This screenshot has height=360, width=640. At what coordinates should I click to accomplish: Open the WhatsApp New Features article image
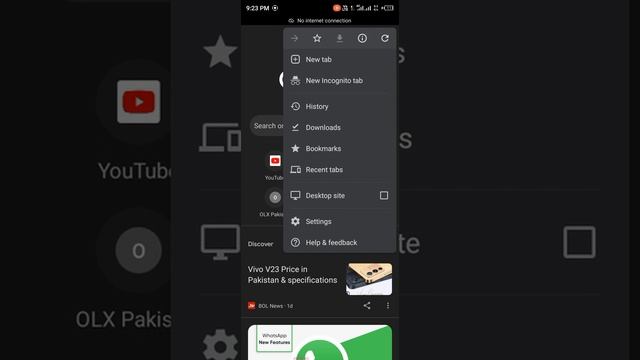click(x=320, y=342)
